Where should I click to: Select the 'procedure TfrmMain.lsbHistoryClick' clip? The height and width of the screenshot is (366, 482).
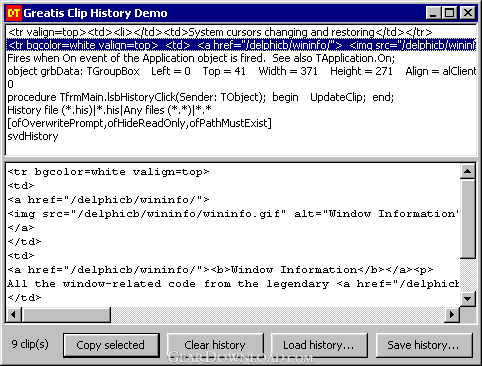pyautogui.click(x=241, y=97)
